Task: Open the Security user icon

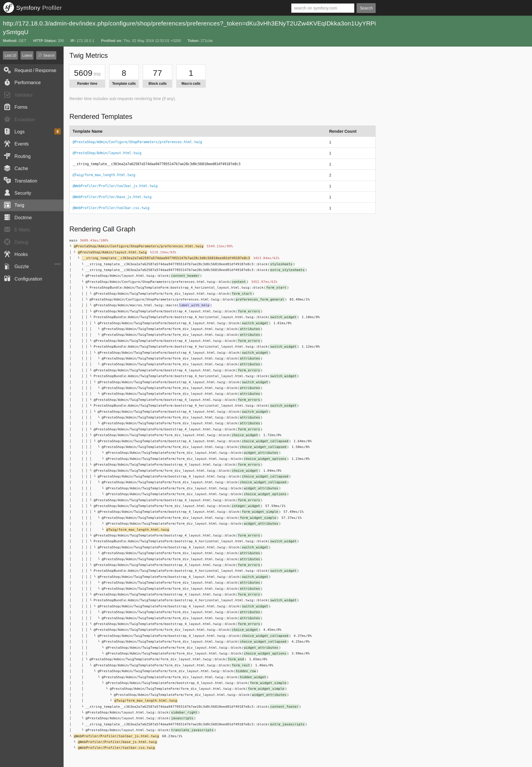Action: (7, 193)
